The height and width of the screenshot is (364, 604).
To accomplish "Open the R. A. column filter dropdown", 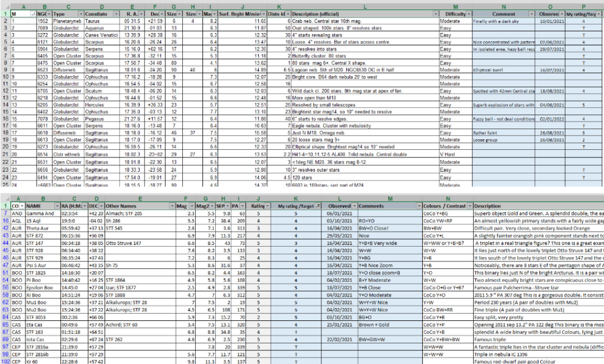I will [142, 14].
